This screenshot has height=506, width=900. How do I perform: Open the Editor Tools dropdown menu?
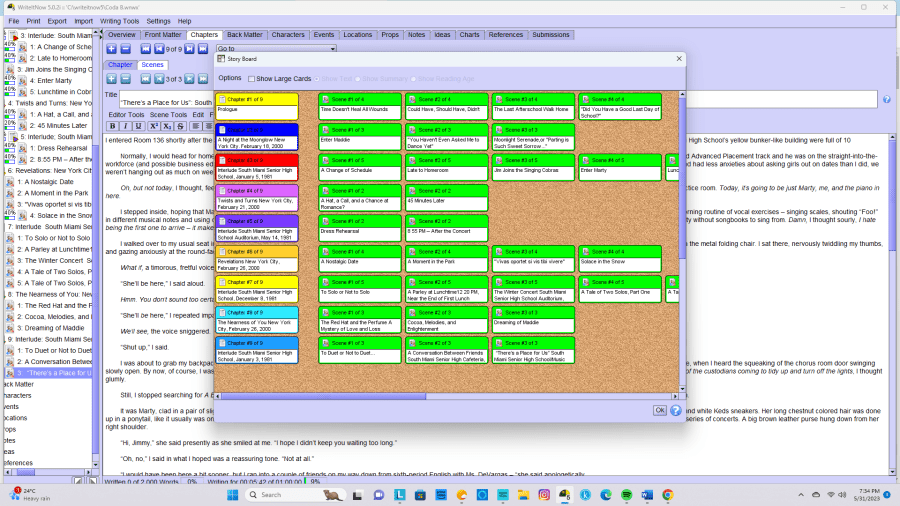(x=126, y=114)
